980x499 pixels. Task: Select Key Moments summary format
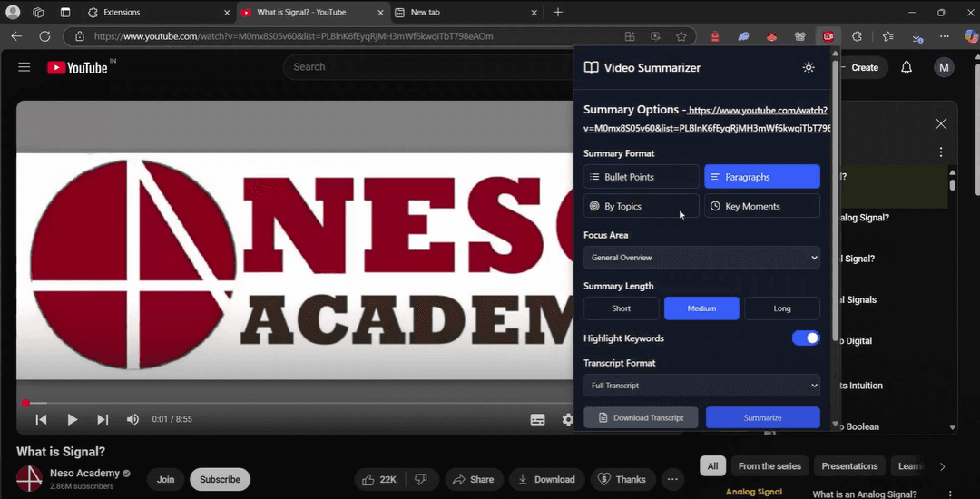point(762,206)
